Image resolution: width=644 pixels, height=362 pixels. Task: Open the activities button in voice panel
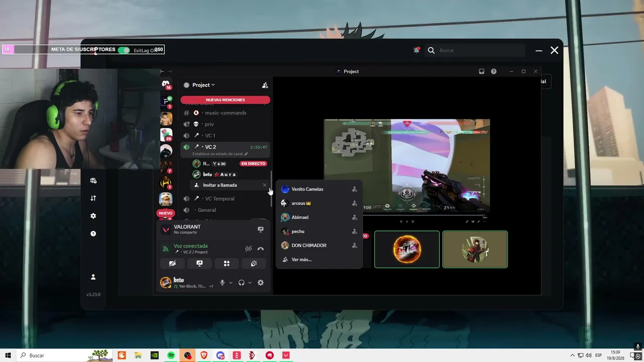(226, 263)
